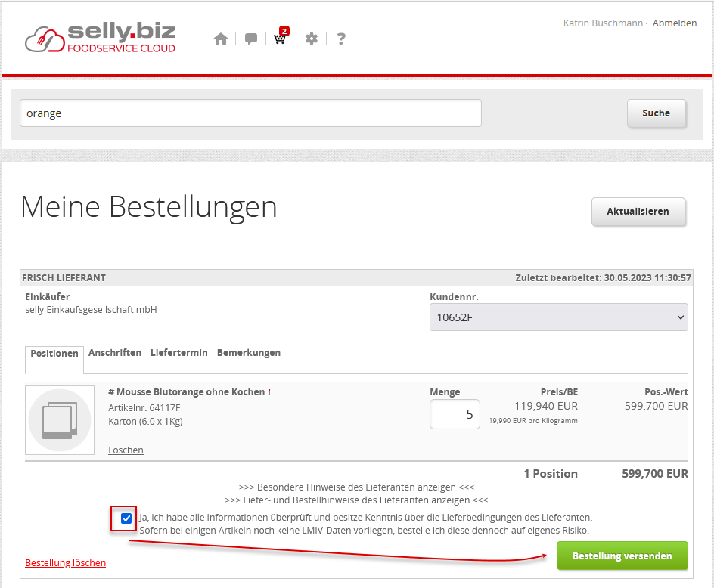
Task: Go to the home page icon
Action: [x=221, y=39]
